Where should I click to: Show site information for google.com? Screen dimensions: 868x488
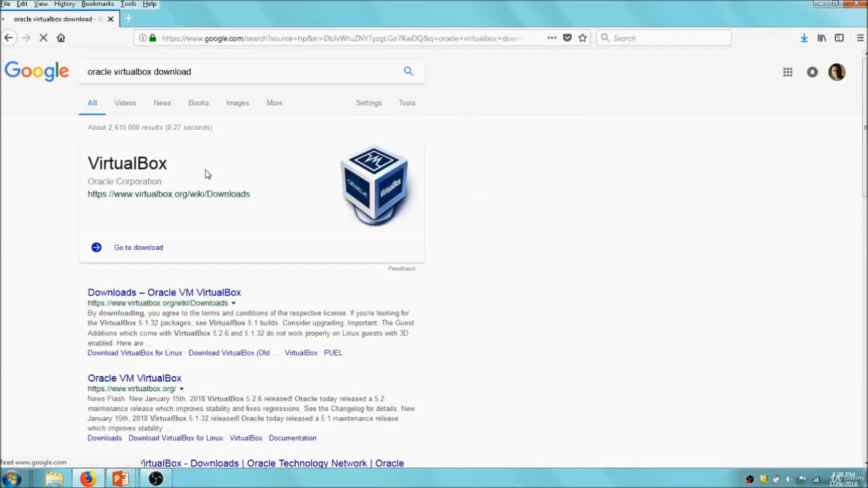point(142,38)
